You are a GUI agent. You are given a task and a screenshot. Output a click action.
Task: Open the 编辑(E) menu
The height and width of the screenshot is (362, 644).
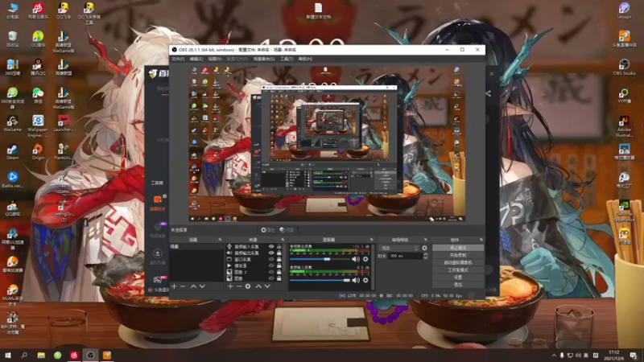(196, 59)
